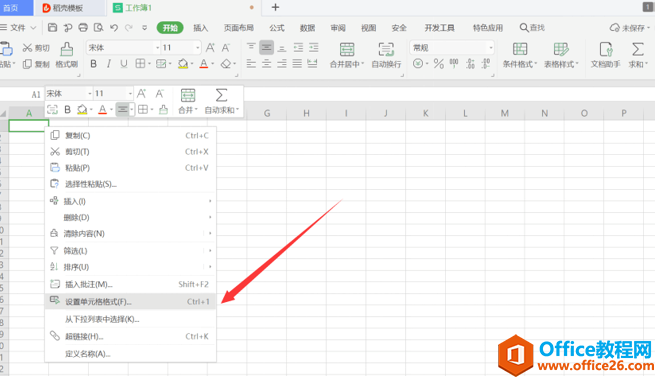Switch to Insert (插入) ribbon tab
Image resolution: width=661 pixels, height=383 pixels.
pyautogui.click(x=201, y=28)
